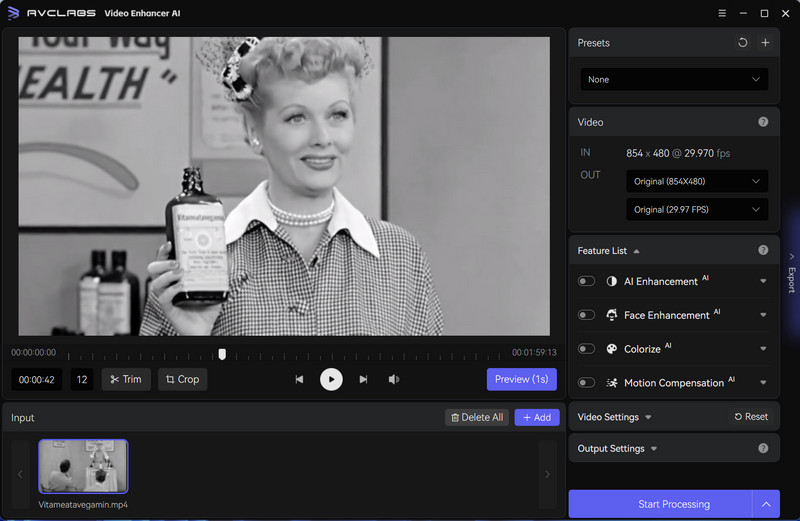The height and width of the screenshot is (521, 800).
Task: Click the end time 00:01:59:13 label
Action: 534,353
